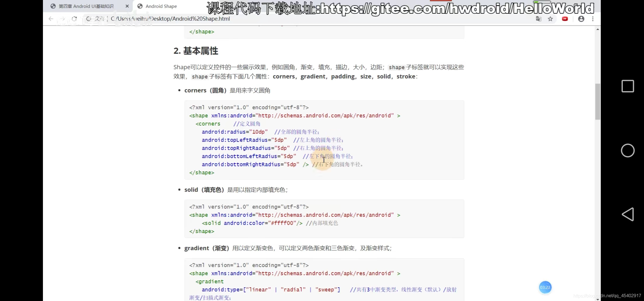The image size is (644, 301).
Task: Select the Android Shape tab
Action: (x=161, y=6)
